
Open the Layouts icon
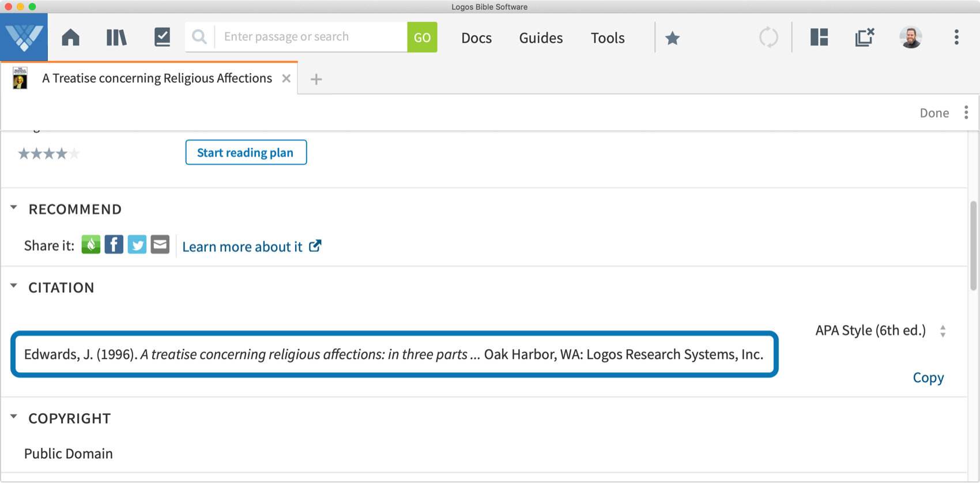[x=819, y=37]
